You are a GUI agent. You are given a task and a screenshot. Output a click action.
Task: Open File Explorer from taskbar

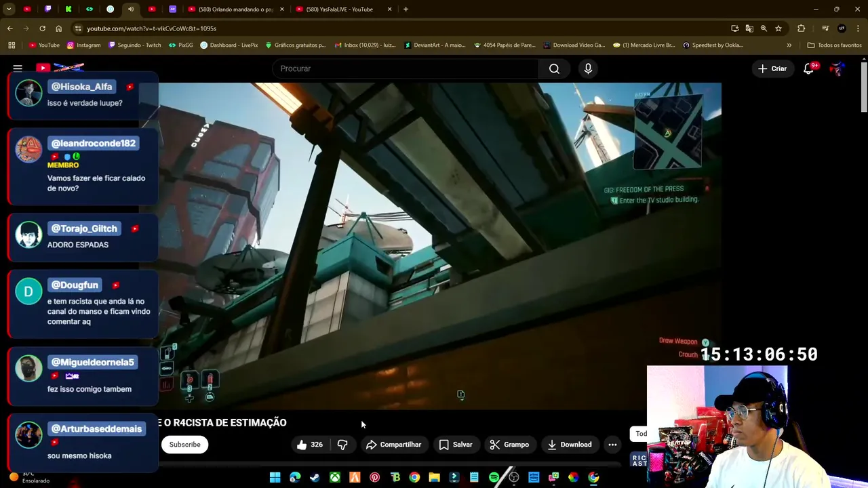tap(435, 478)
